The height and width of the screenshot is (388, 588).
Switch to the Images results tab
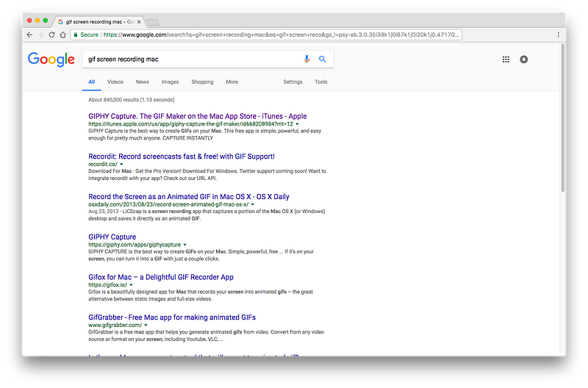(170, 82)
